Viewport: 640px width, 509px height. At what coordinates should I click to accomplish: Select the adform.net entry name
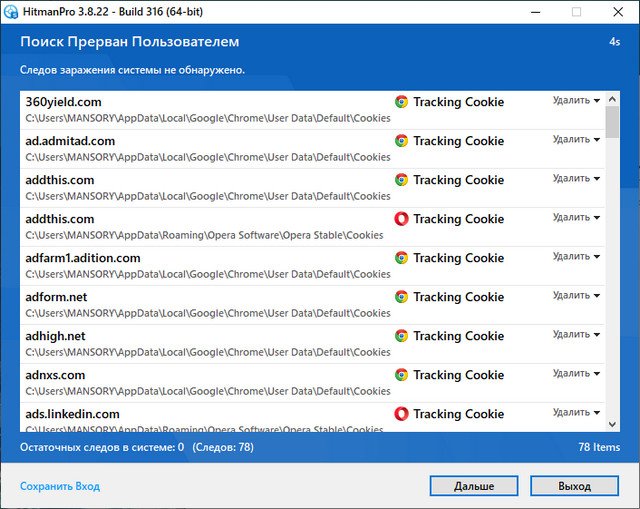[56, 297]
